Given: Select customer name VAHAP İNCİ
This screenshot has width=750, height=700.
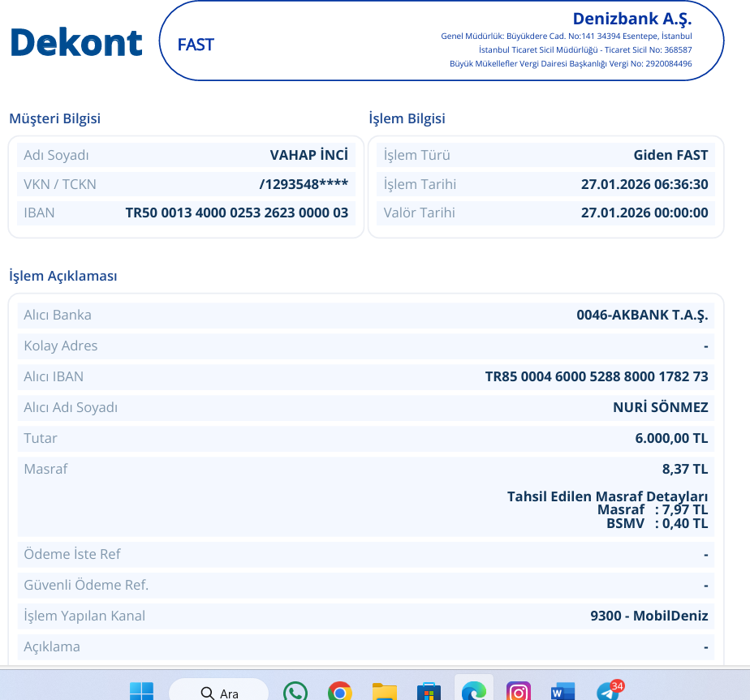Looking at the screenshot, I should coord(309,155).
